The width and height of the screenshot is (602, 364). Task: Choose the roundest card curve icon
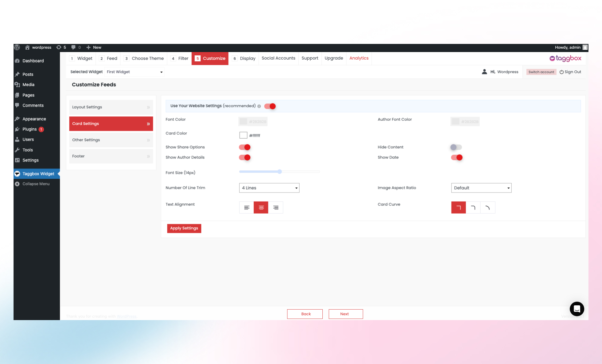click(x=488, y=208)
